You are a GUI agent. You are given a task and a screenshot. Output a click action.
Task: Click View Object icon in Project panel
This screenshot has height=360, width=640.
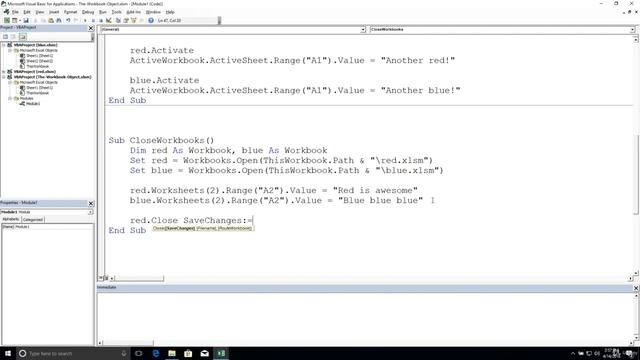[x=13, y=37]
